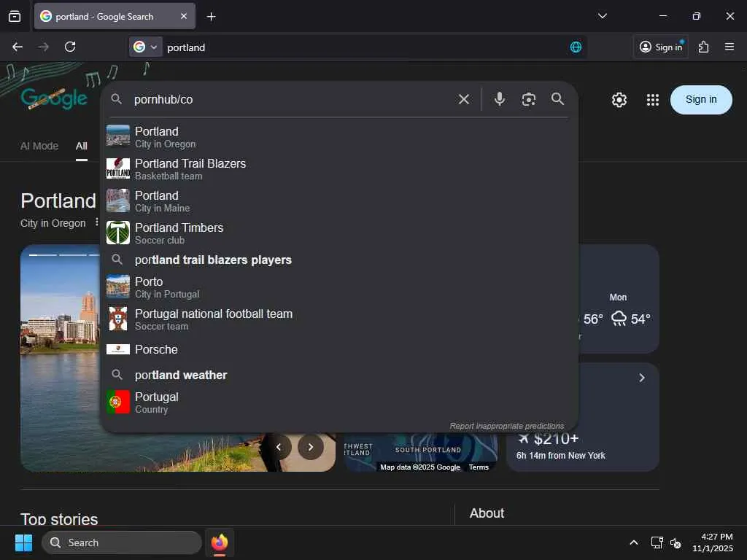Screen dimensions: 747x560
Task: Open the Google apps grid
Action: (x=652, y=99)
